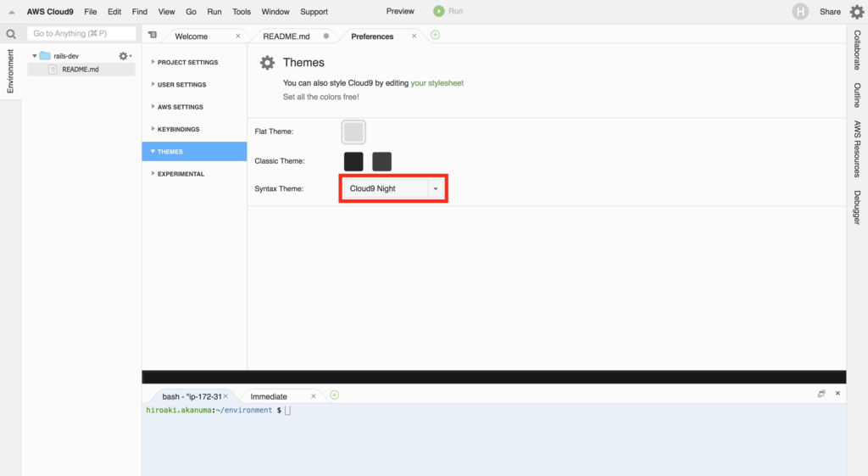This screenshot has width=868, height=476.
Task: Switch to the bash terminal tab
Action: (x=192, y=396)
